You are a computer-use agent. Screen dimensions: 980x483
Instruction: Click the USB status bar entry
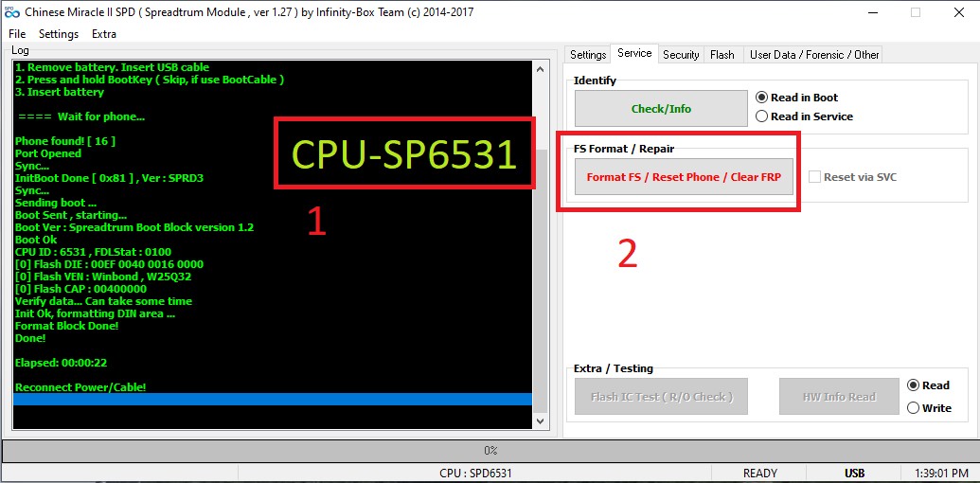click(854, 473)
